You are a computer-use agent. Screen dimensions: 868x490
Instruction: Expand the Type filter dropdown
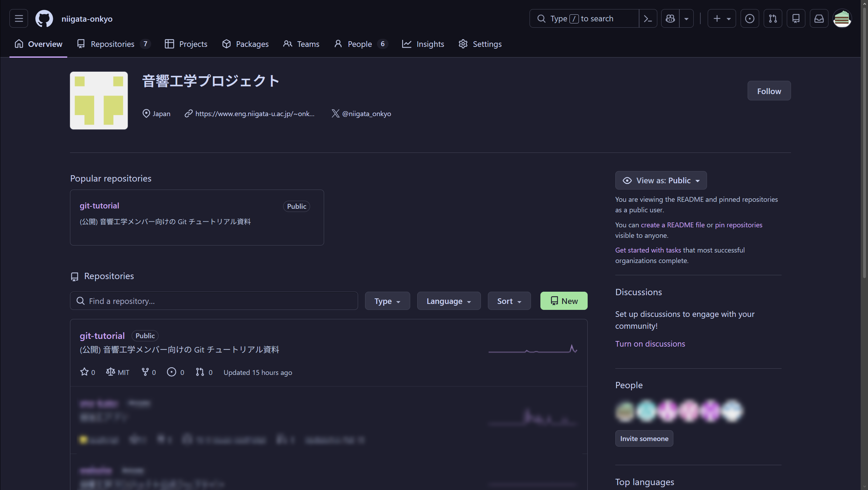(x=387, y=301)
